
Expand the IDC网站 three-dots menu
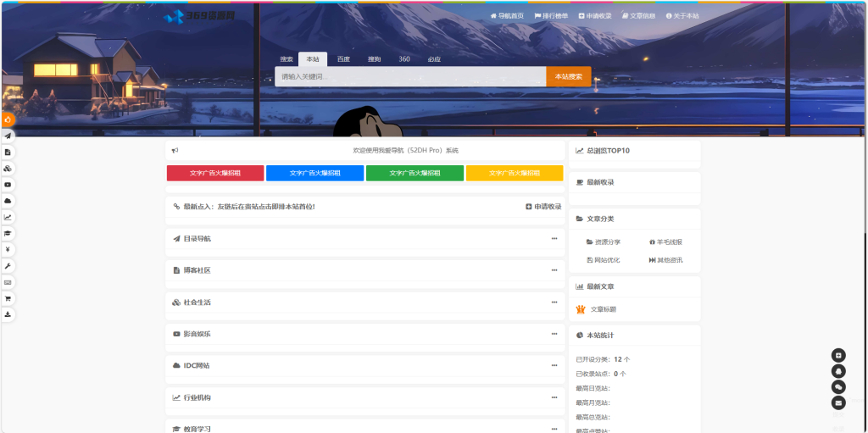[x=554, y=365]
